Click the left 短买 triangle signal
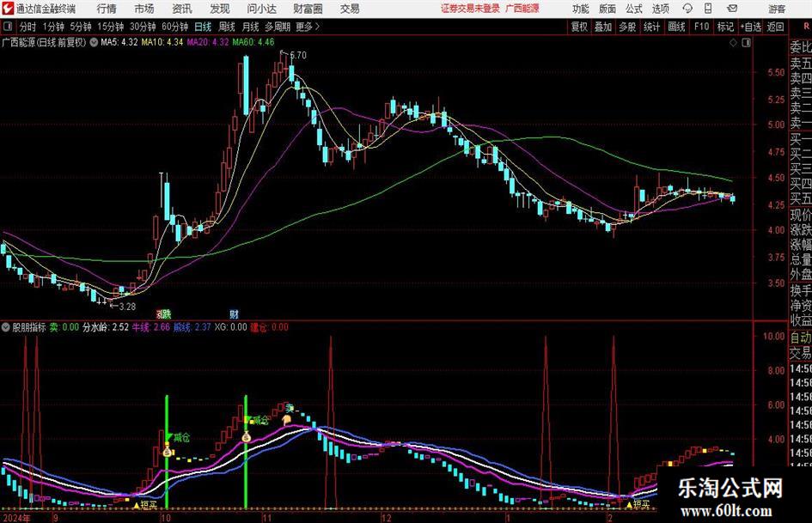The image size is (812, 523). [137, 504]
